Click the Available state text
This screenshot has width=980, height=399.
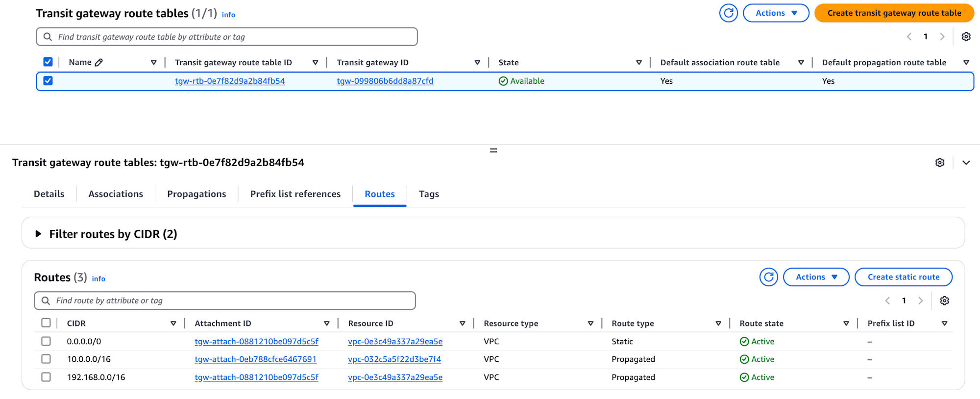[x=527, y=81]
